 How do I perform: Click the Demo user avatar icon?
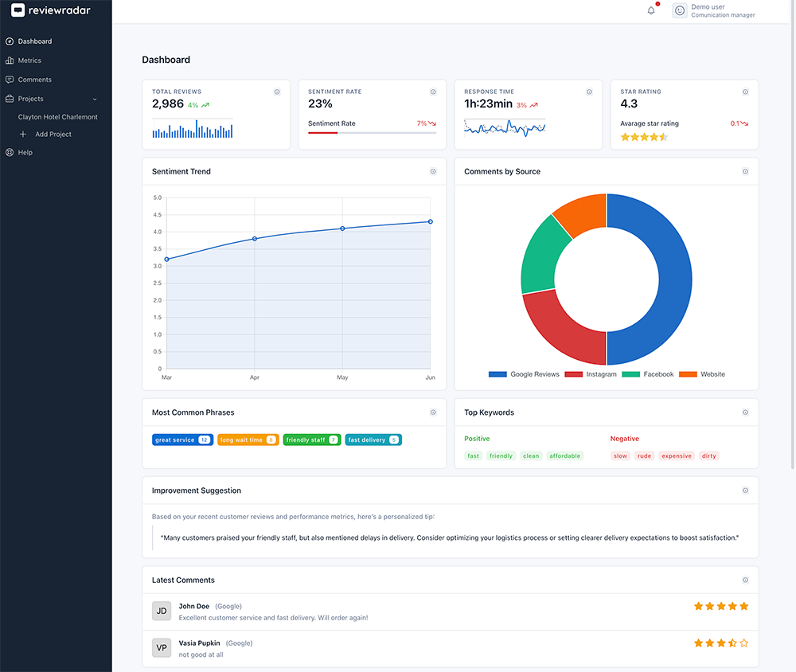[679, 10]
